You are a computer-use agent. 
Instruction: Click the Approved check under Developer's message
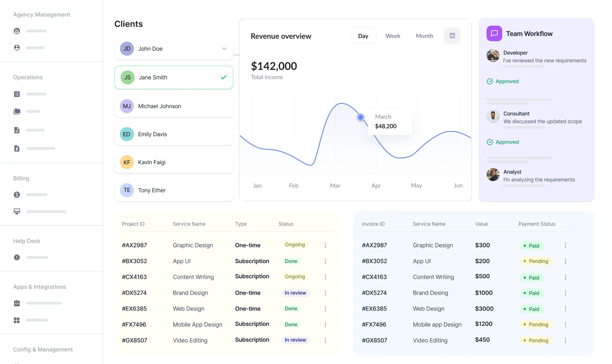click(x=490, y=81)
